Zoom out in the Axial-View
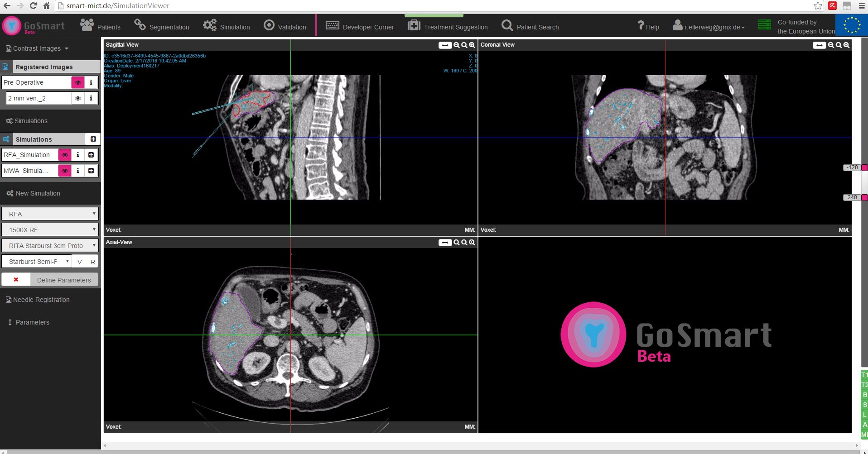 tap(457, 243)
